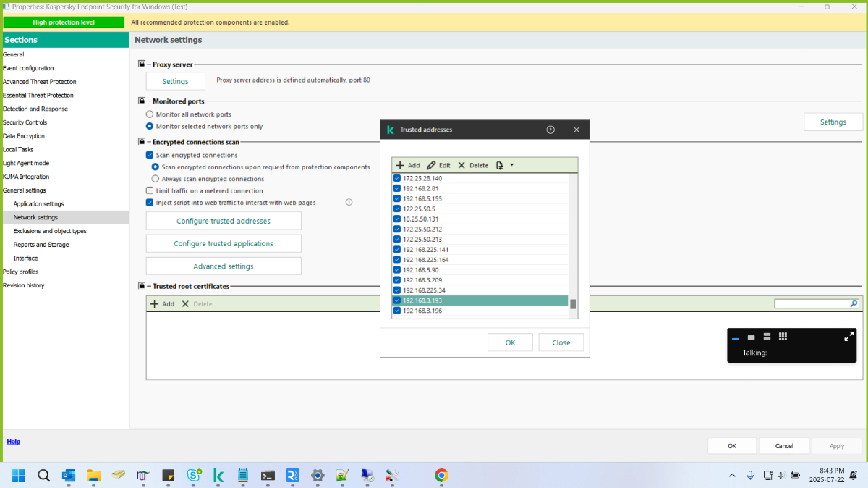Open the Policy profiles section
The width and height of the screenshot is (868, 488).
20,272
